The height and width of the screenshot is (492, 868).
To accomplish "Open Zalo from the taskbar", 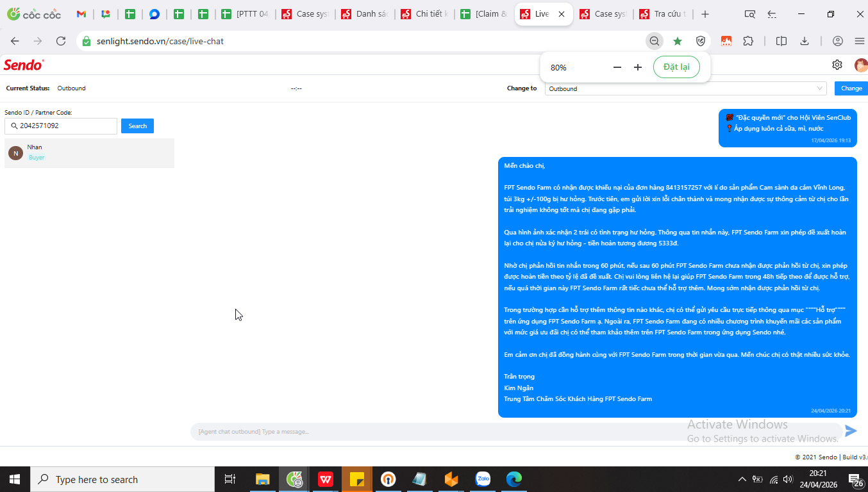I will pos(483,479).
